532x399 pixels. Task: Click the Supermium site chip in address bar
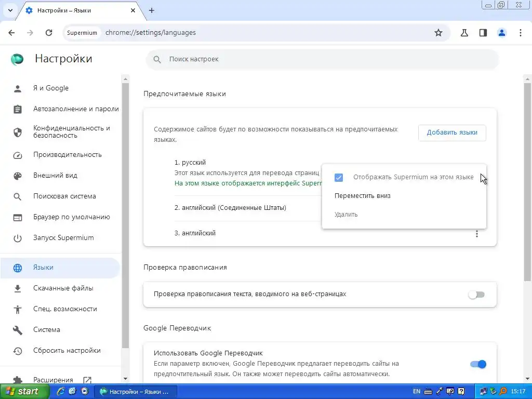coord(82,33)
